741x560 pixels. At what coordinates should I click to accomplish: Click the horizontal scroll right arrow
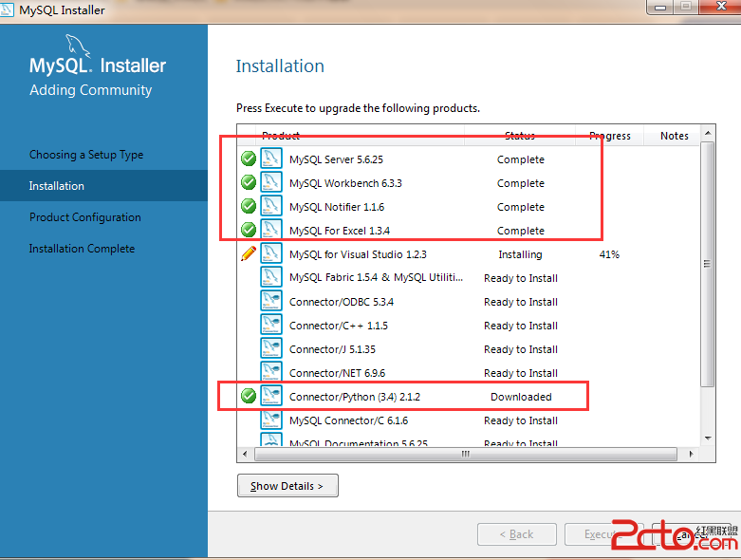coord(691,454)
